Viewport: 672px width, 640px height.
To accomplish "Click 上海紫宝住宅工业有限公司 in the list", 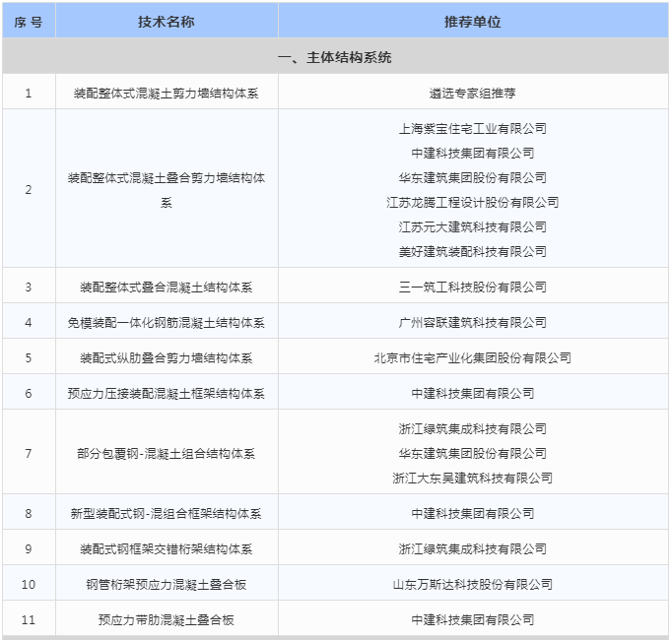I will click(x=473, y=128).
